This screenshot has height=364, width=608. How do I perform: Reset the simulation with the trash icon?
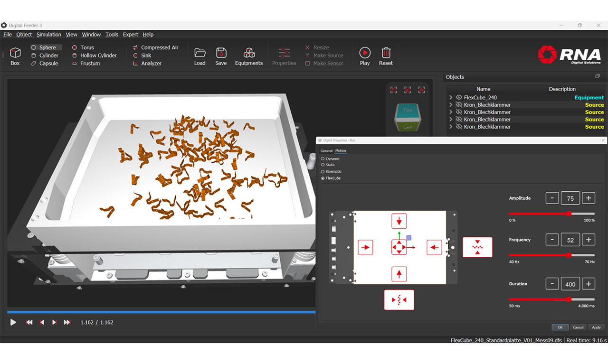386,56
